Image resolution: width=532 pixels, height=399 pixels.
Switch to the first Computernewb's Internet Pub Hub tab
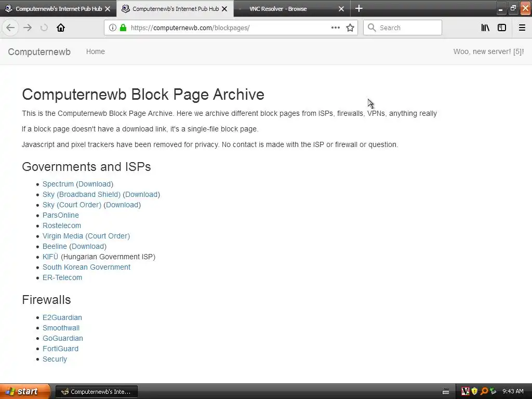[58, 8]
